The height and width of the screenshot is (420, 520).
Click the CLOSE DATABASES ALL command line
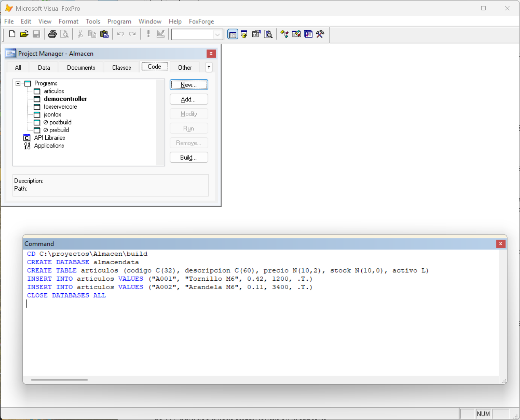(66, 295)
